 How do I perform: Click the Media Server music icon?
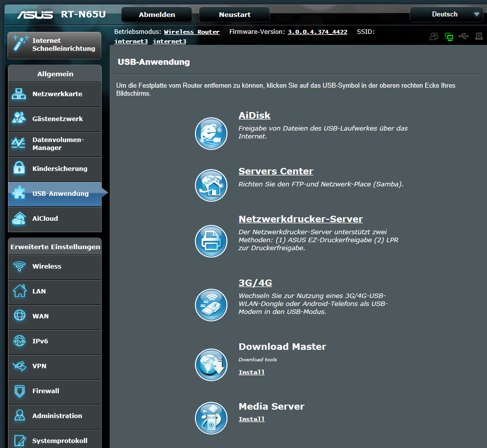click(x=211, y=418)
